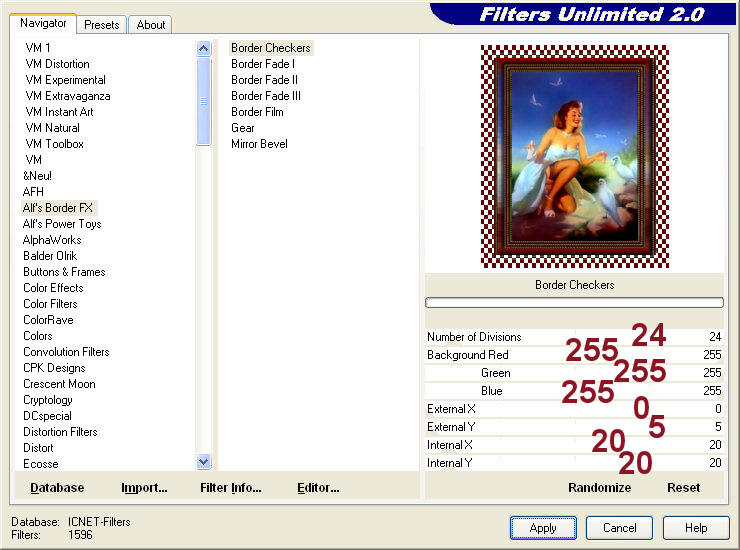Select Cryptology category
This screenshot has height=550, width=740.
tap(48, 400)
